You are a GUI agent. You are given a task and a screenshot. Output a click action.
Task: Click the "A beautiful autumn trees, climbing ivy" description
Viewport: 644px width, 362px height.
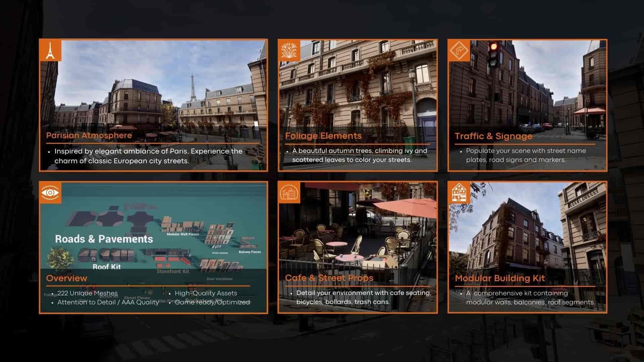[360, 155]
